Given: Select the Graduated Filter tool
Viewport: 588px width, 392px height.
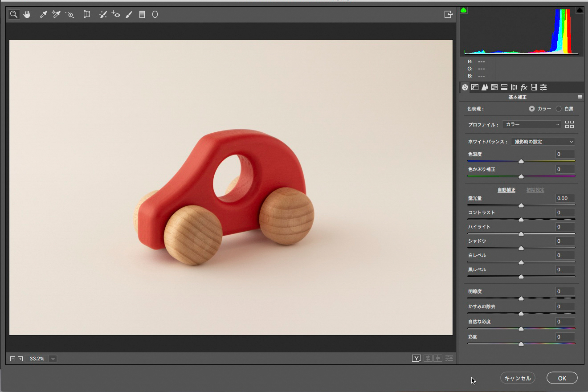Looking at the screenshot, I should point(142,15).
